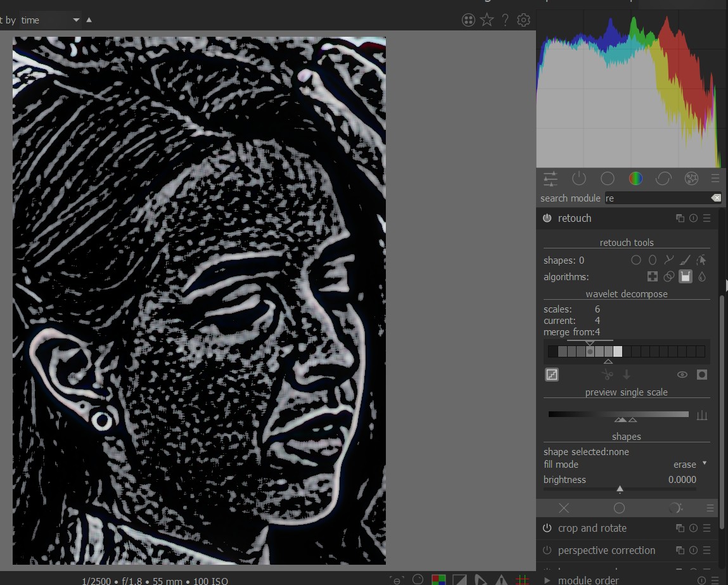Toggle gamut check warning triangle
The image size is (728, 585).
pyautogui.click(x=501, y=580)
